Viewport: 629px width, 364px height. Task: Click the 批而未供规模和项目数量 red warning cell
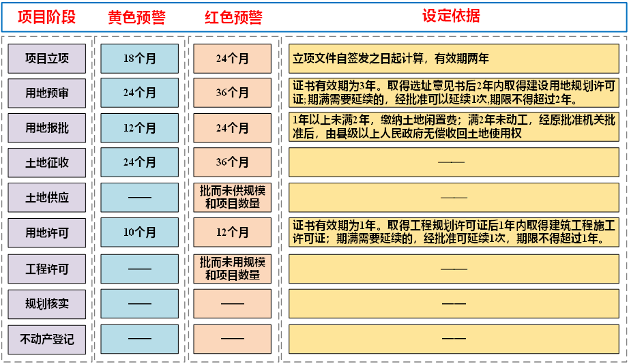(x=233, y=198)
